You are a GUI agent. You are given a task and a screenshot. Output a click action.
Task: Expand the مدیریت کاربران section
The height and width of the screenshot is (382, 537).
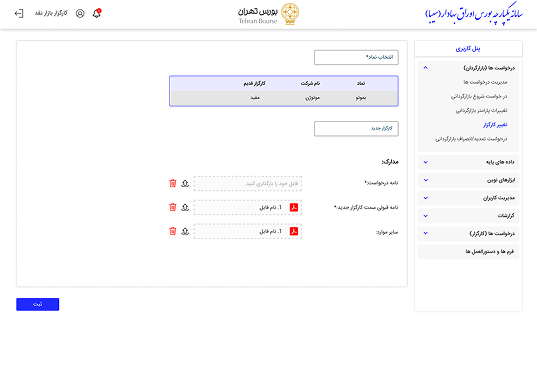468,198
